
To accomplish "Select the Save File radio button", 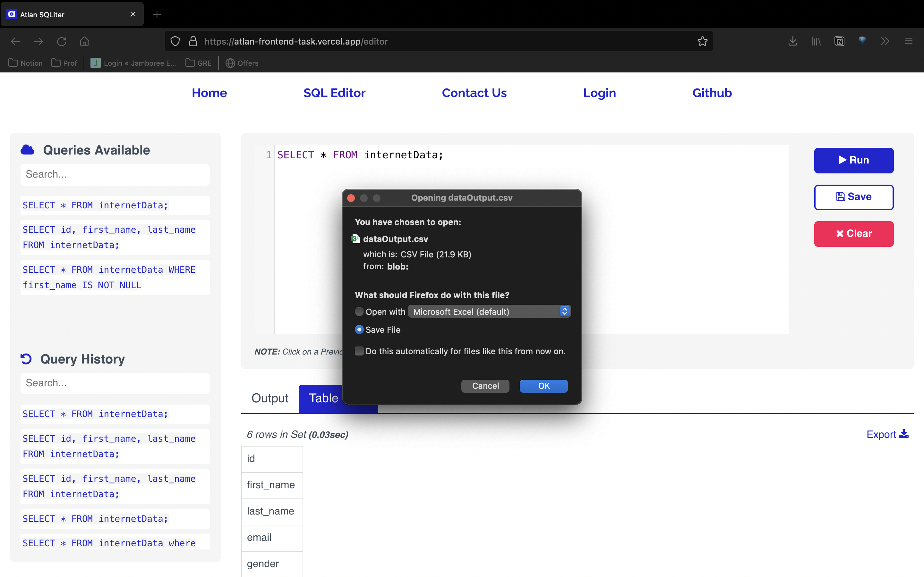I will pos(359,329).
